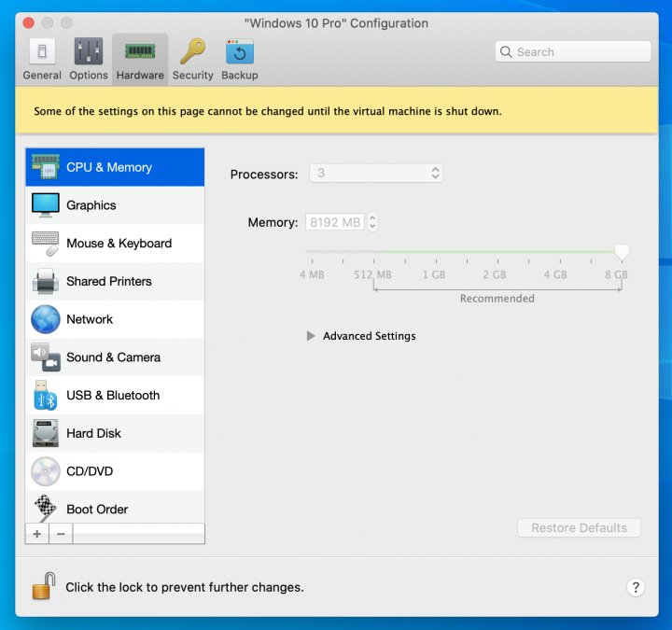Click the CD/DVD disc icon

click(46, 471)
